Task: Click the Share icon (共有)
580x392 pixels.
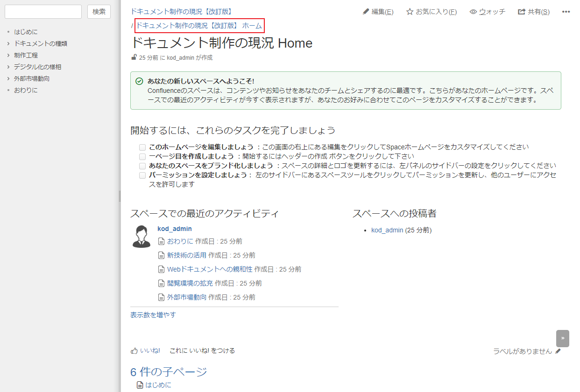Action: (522, 12)
